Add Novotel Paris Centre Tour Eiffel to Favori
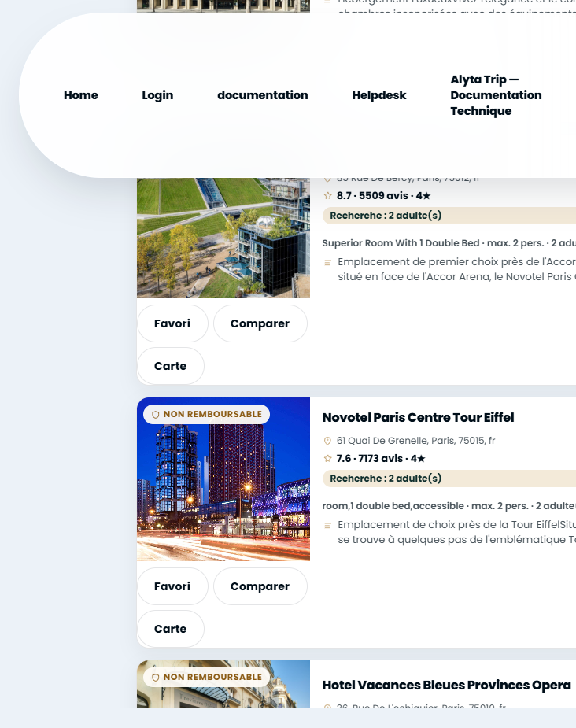The width and height of the screenshot is (576, 728). tap(172, 586)
